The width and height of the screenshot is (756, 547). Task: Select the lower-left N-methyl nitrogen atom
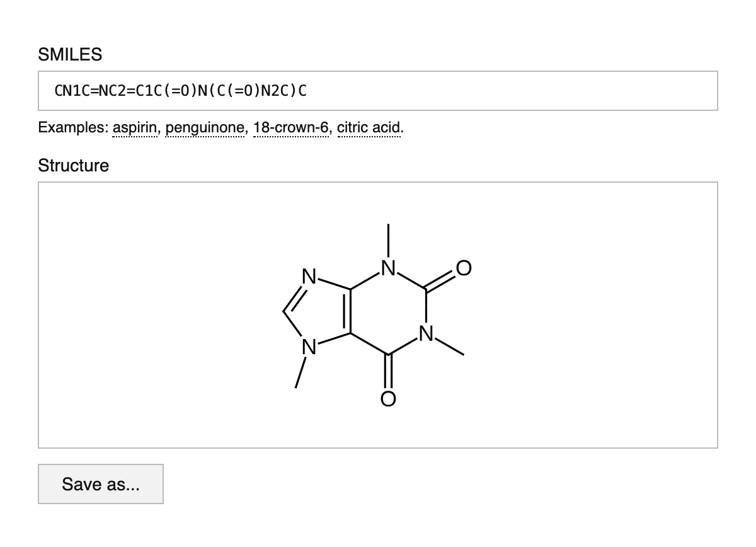coord(308,346)
